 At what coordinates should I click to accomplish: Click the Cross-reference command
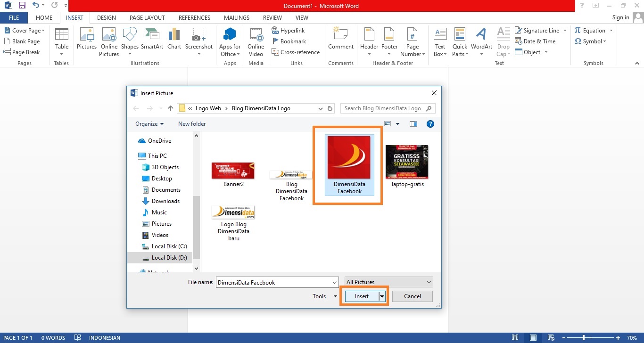click(x=296, y=52)
